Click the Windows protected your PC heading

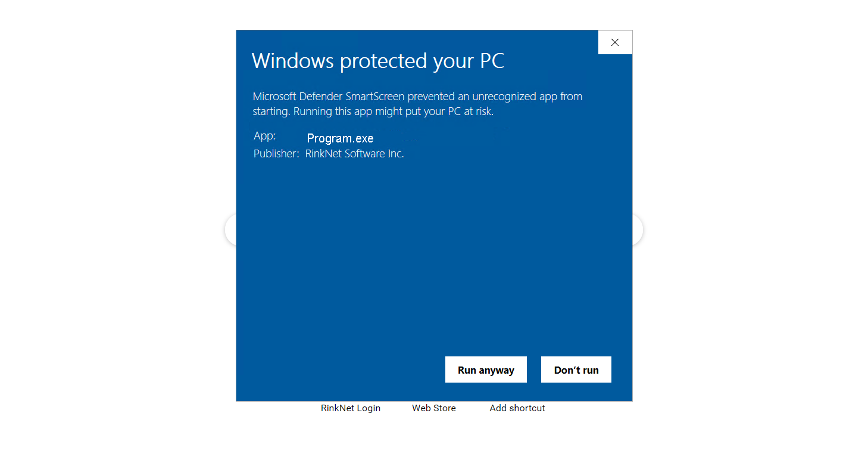point(378,61)
